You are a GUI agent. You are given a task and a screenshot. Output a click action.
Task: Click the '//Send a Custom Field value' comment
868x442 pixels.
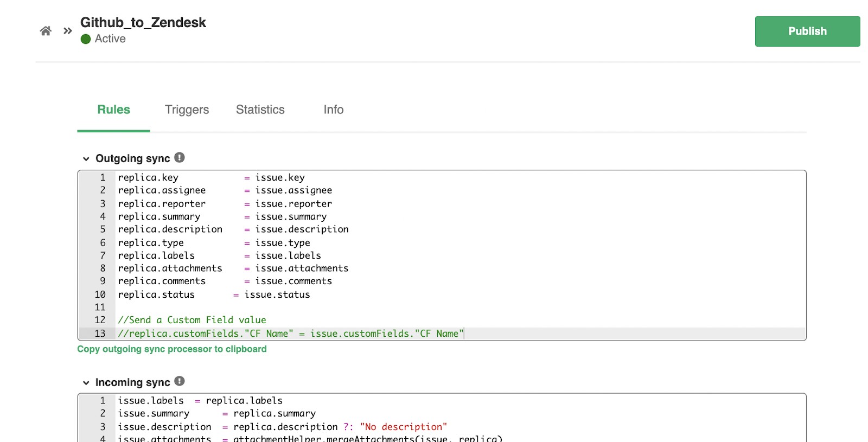click(192, 320)
